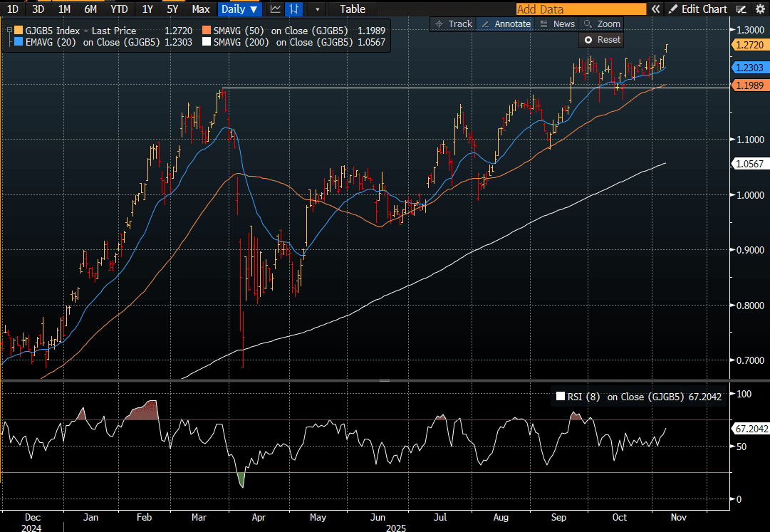Select the YTD time range
The width and height of the screenshot is (770, 532).
pos(120,9)
